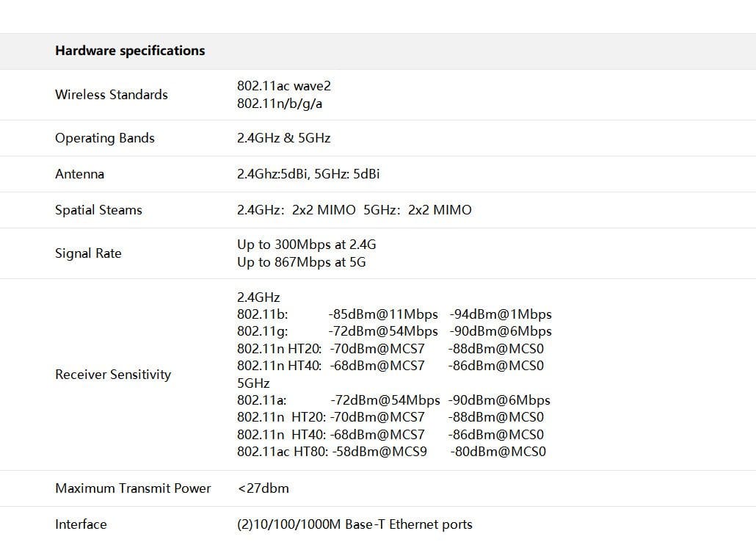Select the Gigabit Ethernet ports interface value
756x542 pixels.
click(x=355, y=524)
